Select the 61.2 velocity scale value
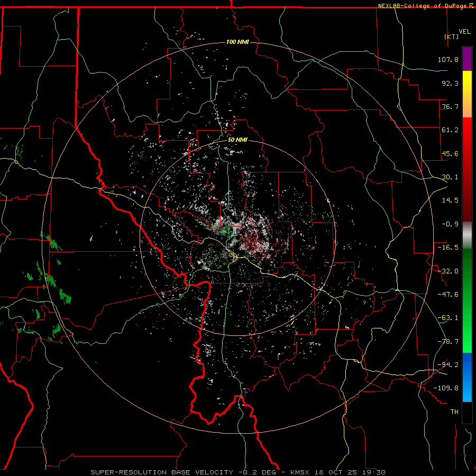 point(450,130)
